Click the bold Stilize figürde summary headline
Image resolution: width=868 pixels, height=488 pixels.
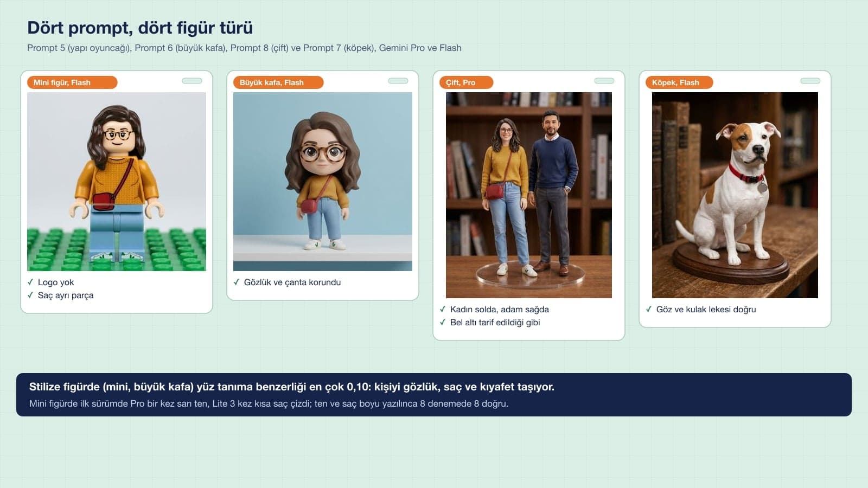(292, 387)
